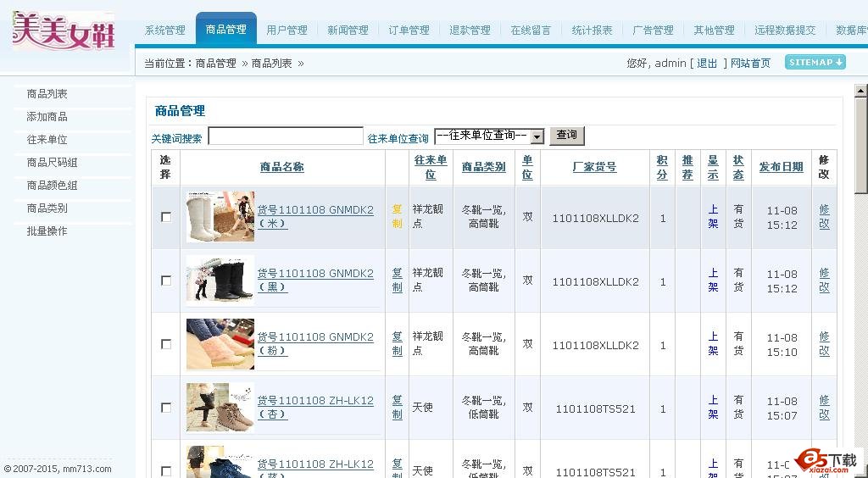Open product link 货号1101108 ZH-LK12（杏）
Image resolution: width=868 pixels, height=478 pixels.
[x=315, y=408]
